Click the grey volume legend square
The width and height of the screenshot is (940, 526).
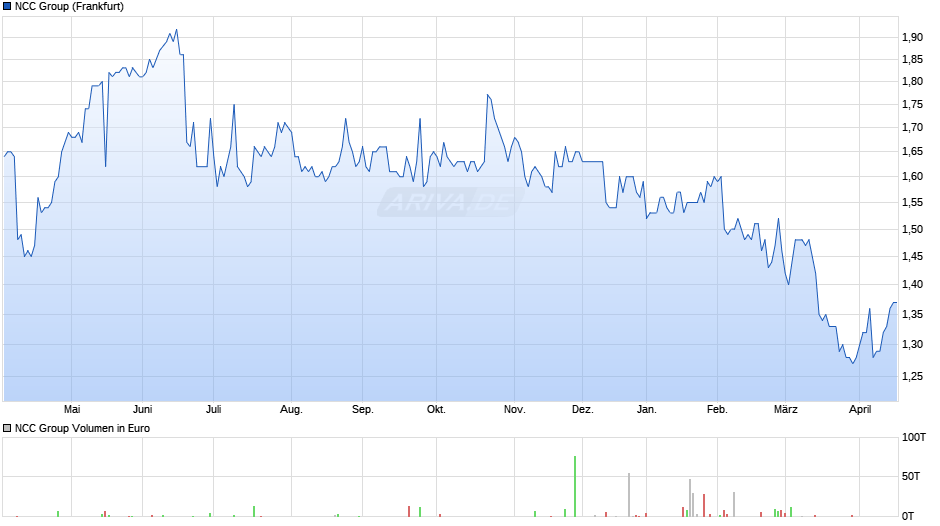coord(7,428)
